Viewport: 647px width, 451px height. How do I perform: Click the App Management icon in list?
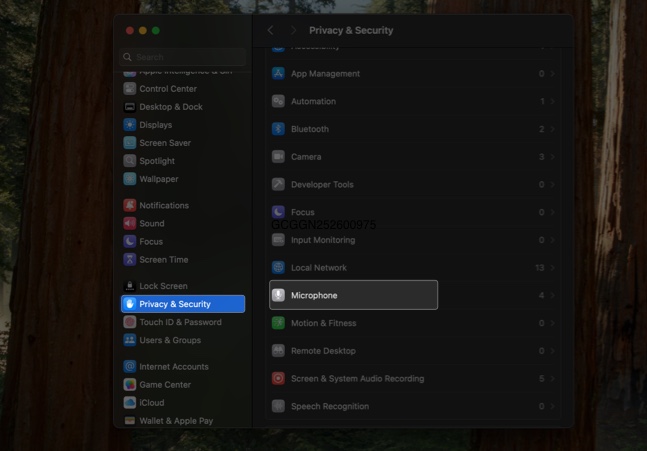278,73
